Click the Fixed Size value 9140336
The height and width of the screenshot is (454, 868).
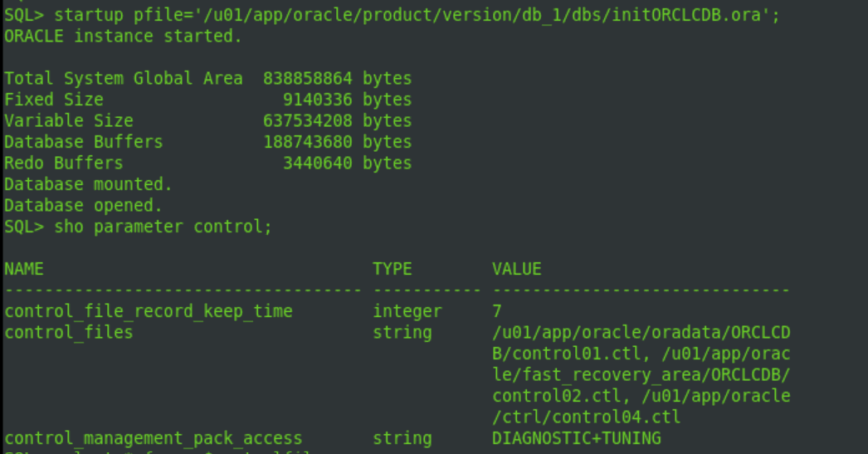[x=317, y=100]
